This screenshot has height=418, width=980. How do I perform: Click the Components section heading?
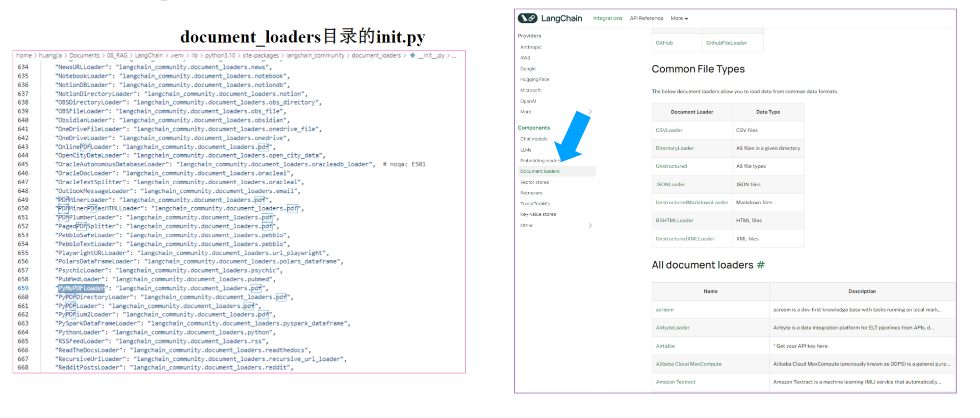(533, 128)
